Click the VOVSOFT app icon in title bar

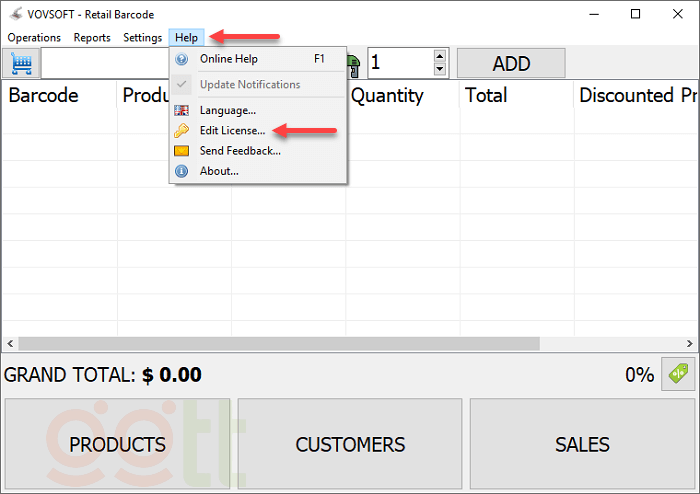point(14,14)
